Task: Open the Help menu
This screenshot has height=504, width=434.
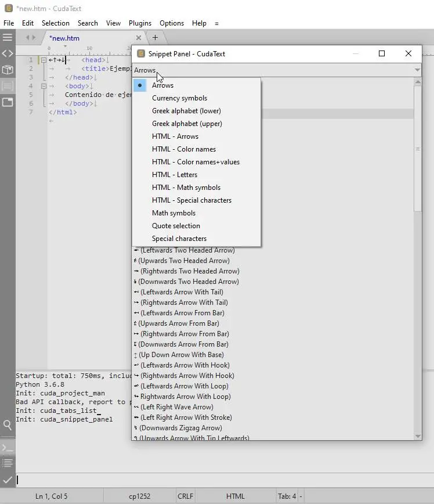Action: [199, 23]
